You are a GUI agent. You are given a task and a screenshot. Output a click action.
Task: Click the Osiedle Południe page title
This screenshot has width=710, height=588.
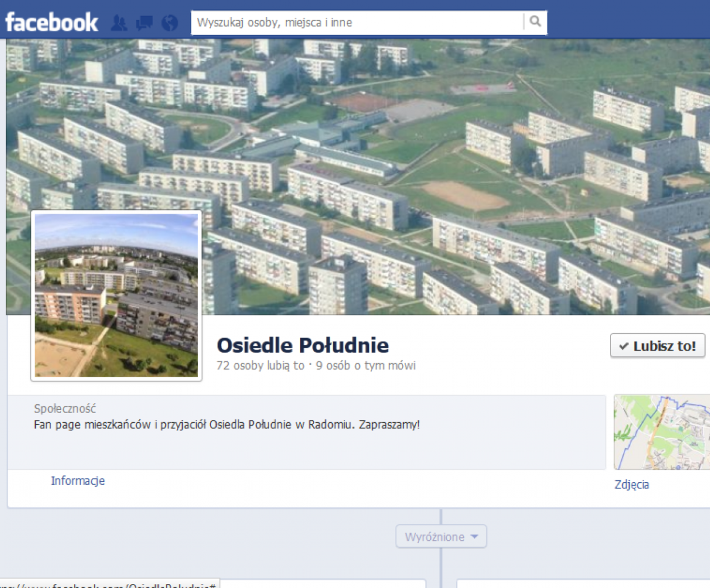tap(303, 345)
